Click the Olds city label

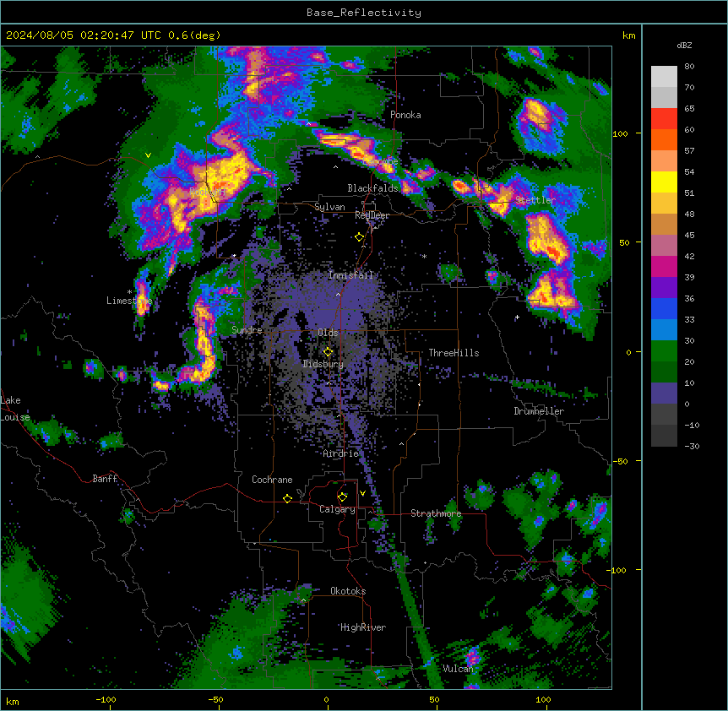tap(328, 333)
